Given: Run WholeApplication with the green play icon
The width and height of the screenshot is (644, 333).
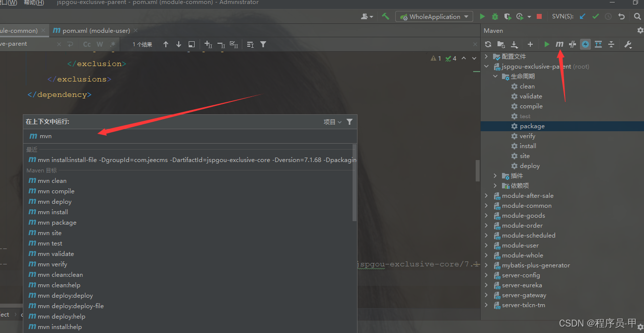Looking at the screenshot, I should coord(482,16).
